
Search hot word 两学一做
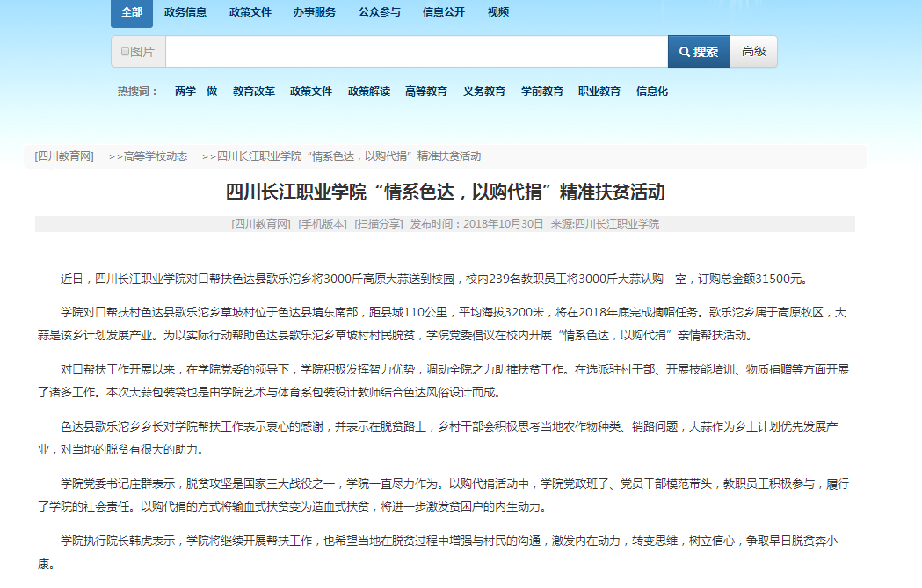196,91
